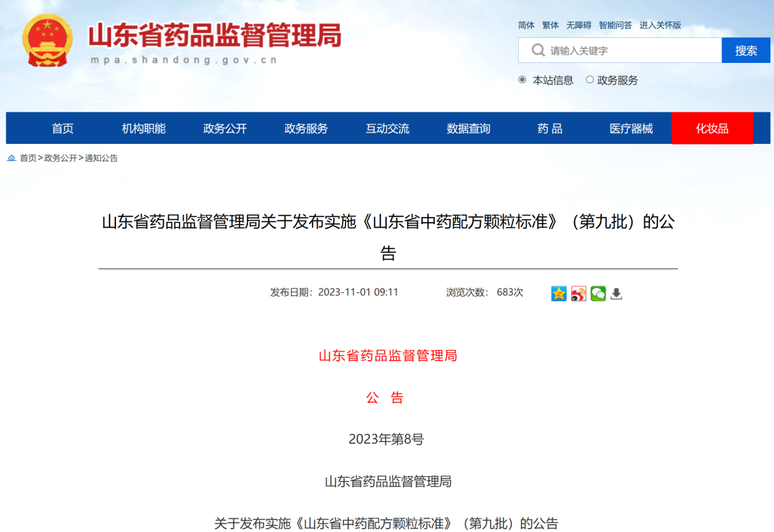Click the red 山东省药品监督管理局 heading in article
Image resolution: width=774 pixels, height=532 pixels.
[x=388, y=355]
